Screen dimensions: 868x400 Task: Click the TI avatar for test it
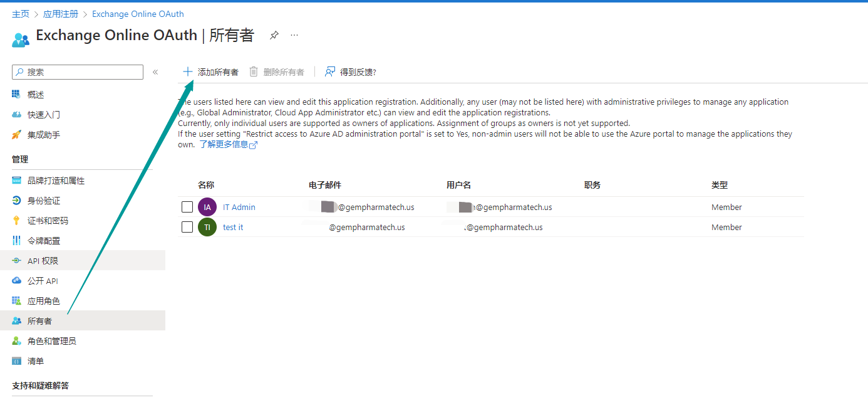pyautogui.click(x=207, y=227)
